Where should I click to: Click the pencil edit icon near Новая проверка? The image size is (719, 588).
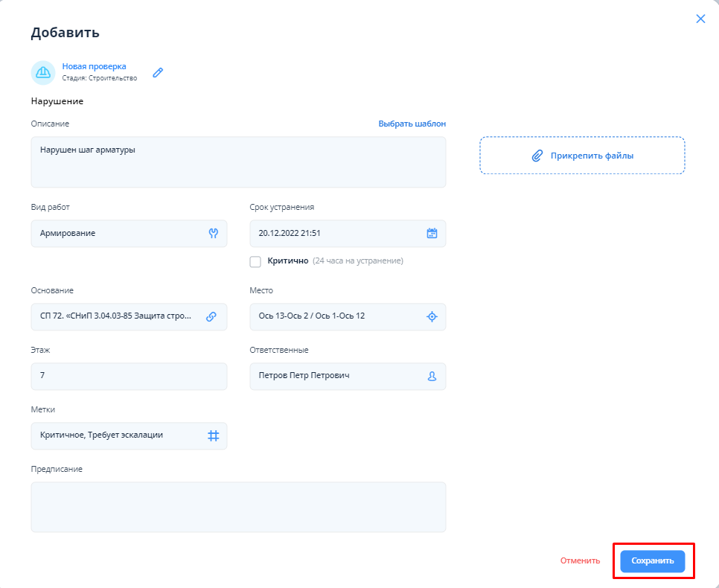[x=158, y=72]
